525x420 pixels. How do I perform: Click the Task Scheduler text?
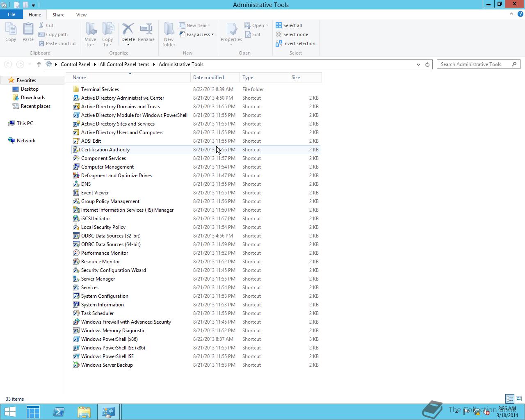pyautogui.click(x=97, y=313)
